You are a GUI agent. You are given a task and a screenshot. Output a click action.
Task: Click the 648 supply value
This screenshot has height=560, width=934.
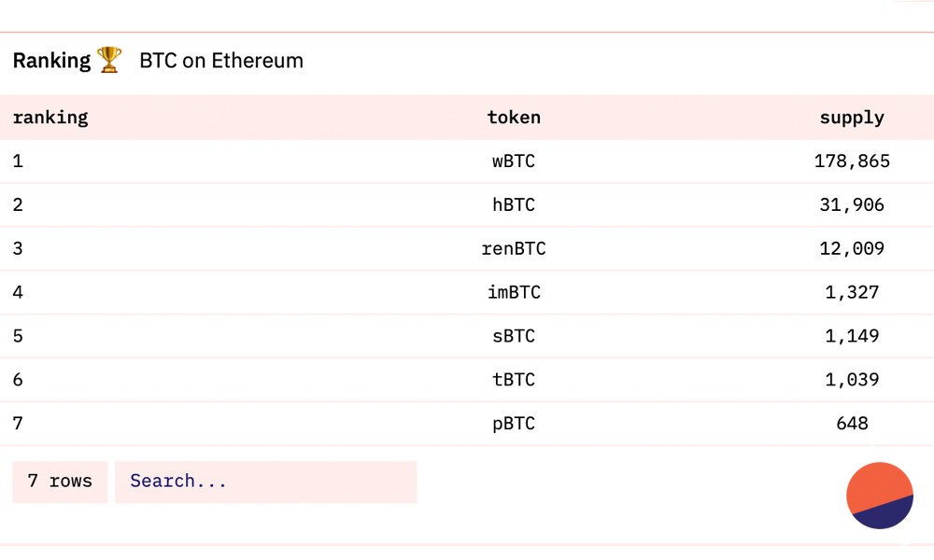pyautogui.click(x=852, y=424)
